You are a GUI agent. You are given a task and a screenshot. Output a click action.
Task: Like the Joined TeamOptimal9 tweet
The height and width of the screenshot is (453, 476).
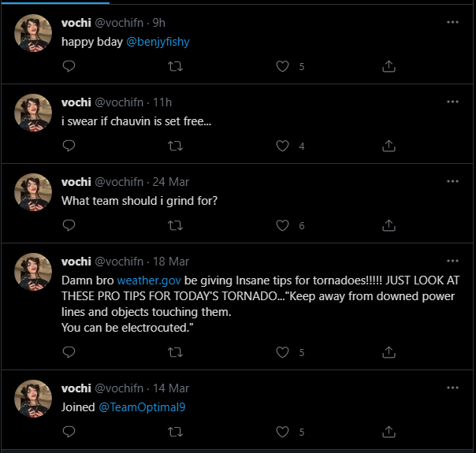[283, 432]
